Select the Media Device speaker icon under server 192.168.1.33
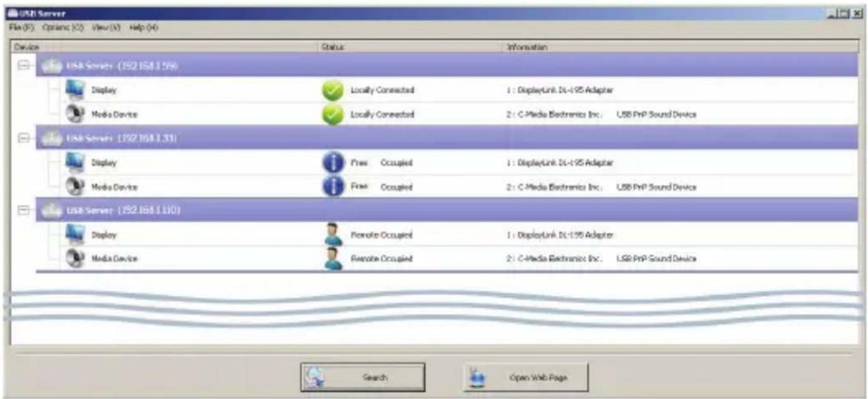Viewport: 868px width, 399px height. [76, 187]
